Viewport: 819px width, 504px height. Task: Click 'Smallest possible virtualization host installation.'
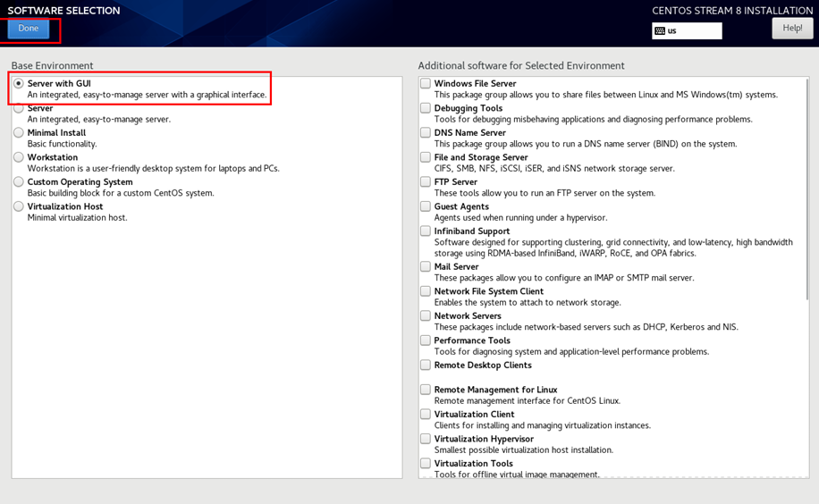click(x=524, y=449)
